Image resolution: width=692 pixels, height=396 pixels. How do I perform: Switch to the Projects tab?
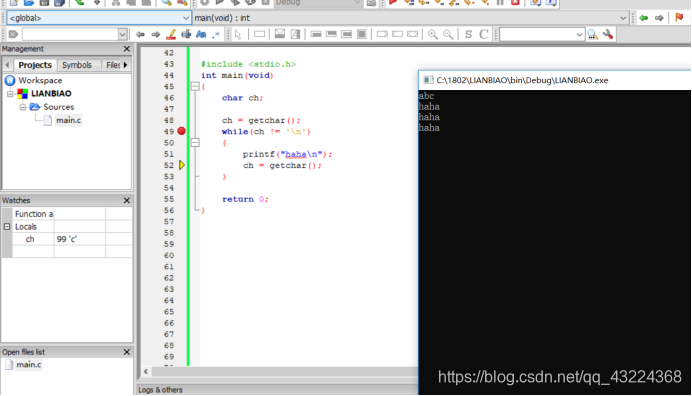coord(35,65)
